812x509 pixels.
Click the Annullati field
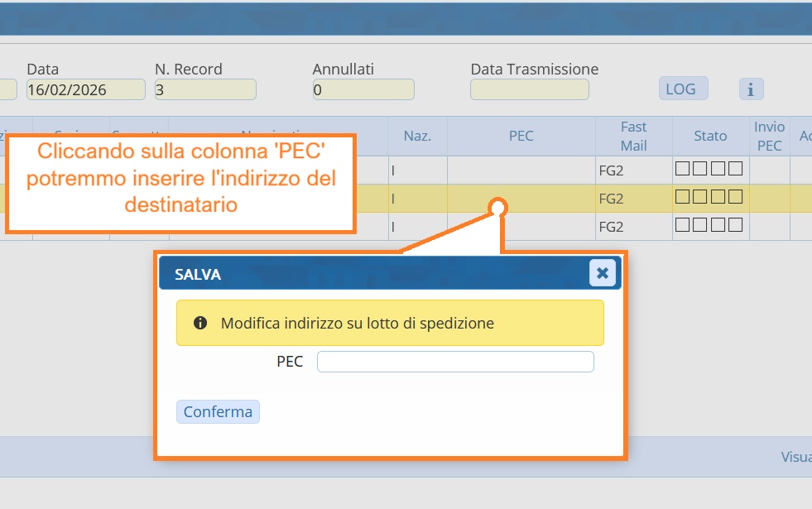point(363,89)
